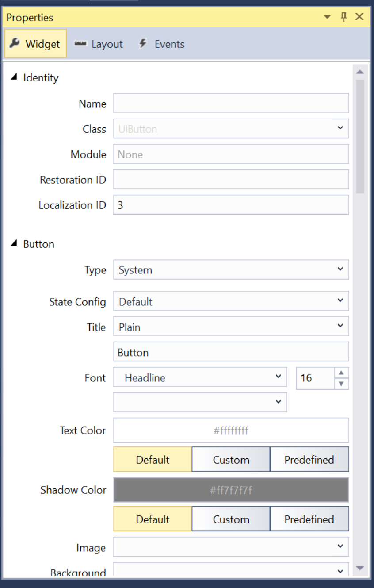Open the panel options arrow icon
The width and height of the screenshot is (374, 588).
[327, 17]
